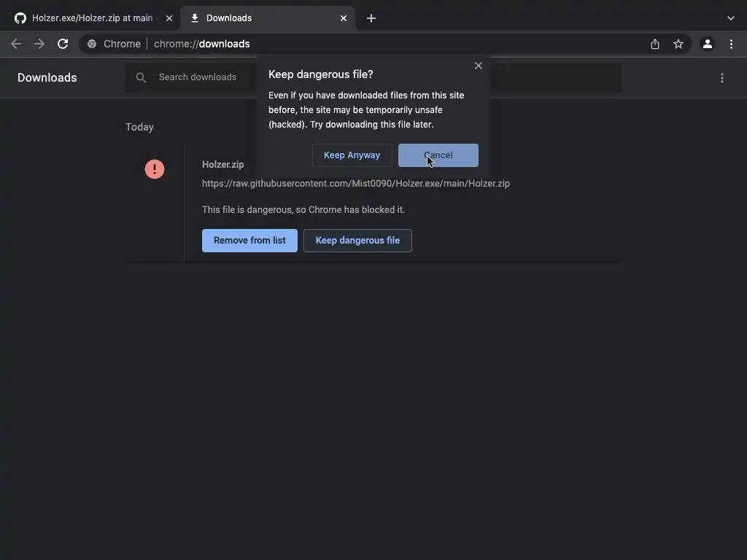Image resolution: width=747 pixels, height=560 pixels.
Task: Click the search magnifier icon
Action: (141, 77)
